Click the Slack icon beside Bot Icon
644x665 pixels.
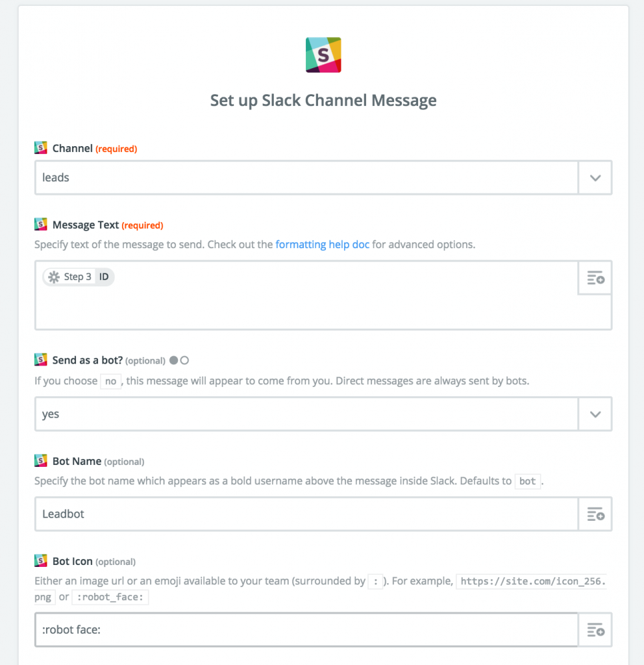[40, 560]
